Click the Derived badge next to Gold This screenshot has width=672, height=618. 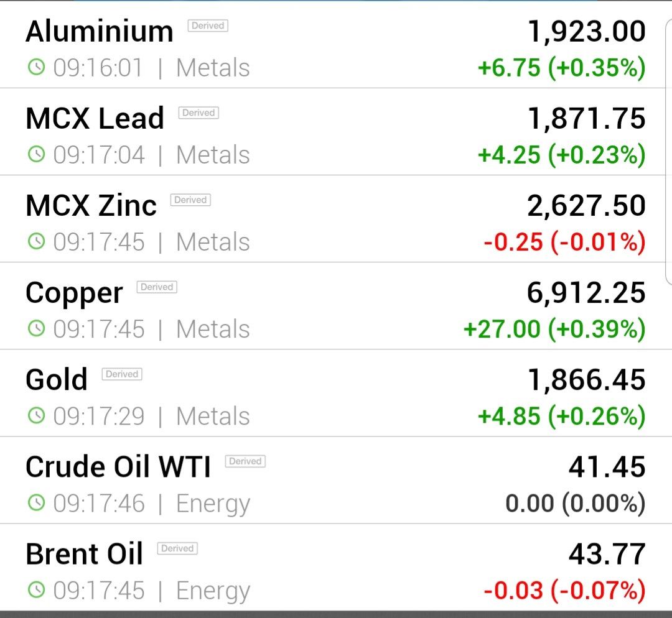(x=122, y=374)
